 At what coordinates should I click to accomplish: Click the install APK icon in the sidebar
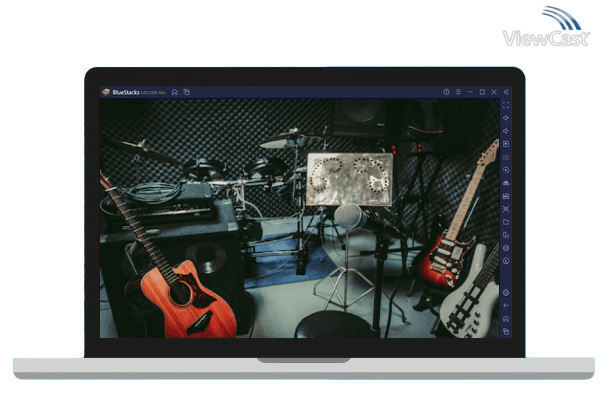pyautogui.click(x=506, y=183)
